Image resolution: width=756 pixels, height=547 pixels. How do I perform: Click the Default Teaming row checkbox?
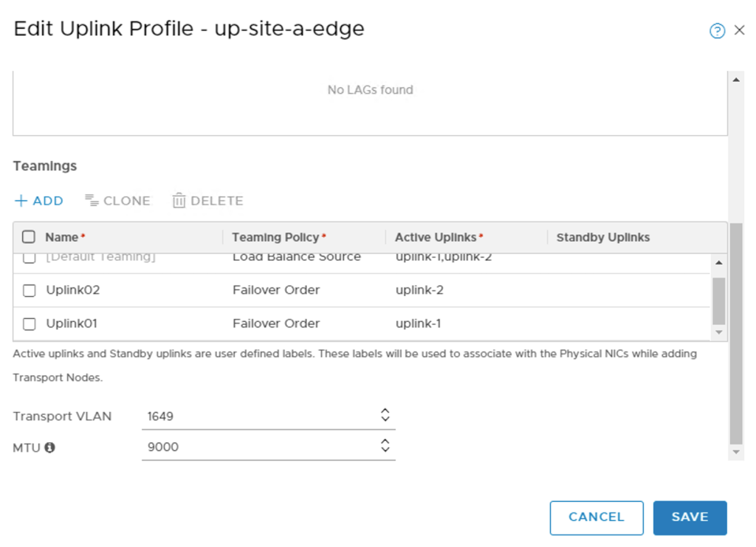coord(29,256)
